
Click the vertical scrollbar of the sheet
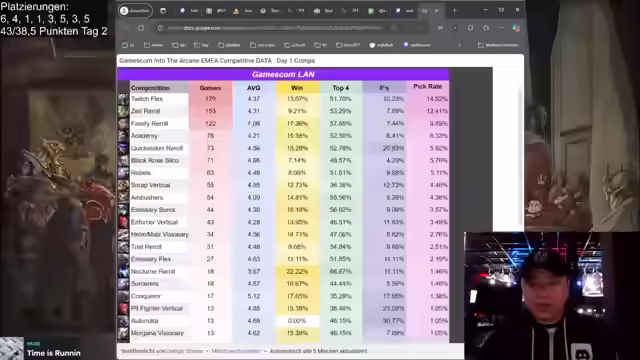(521, 155)
